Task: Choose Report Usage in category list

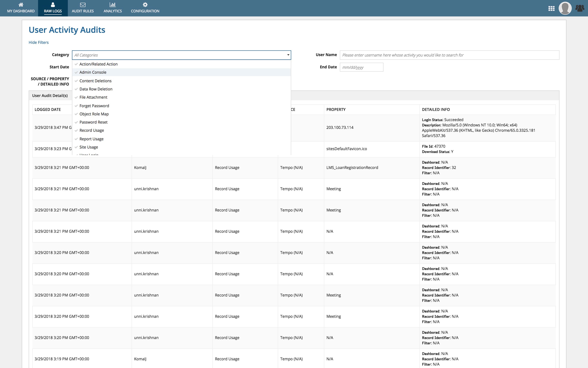Action: point(181,139)
